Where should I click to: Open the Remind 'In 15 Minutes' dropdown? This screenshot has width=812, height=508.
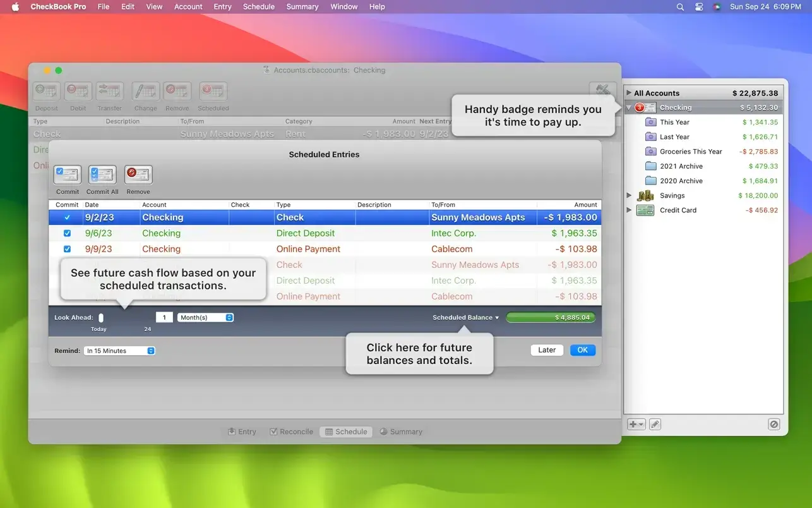pos(119,351)
